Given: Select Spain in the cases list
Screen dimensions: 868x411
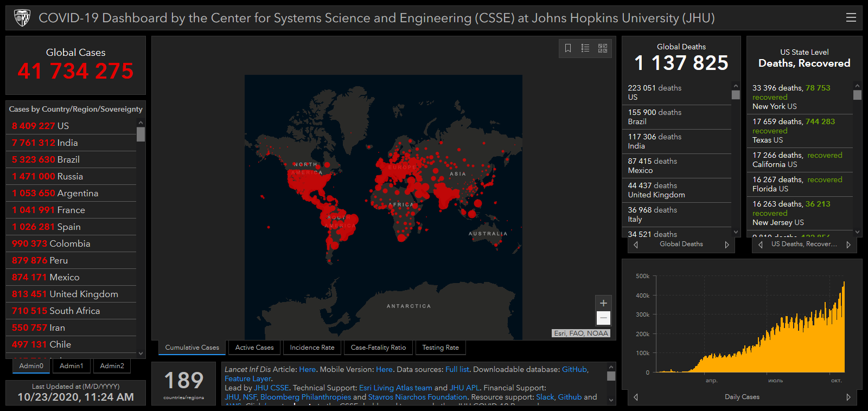Looking at the screenshot, I should pos(72,227).
